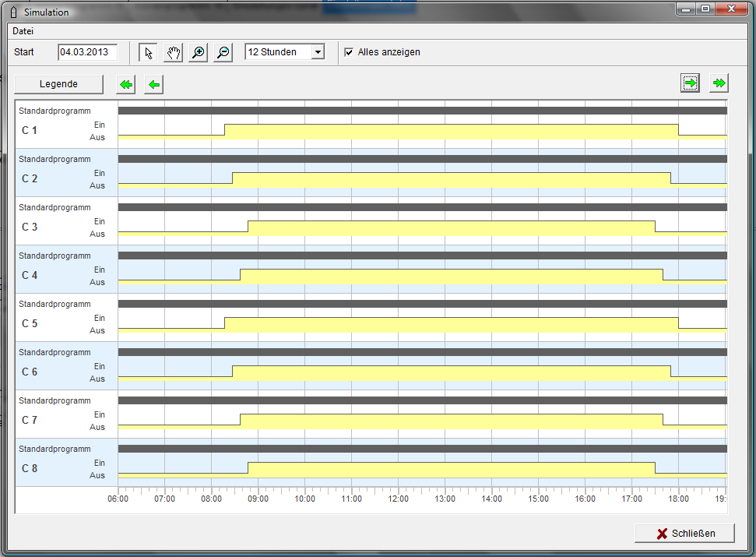Click the zoom in magnifier
756x557 pixels.
(199, 52)
